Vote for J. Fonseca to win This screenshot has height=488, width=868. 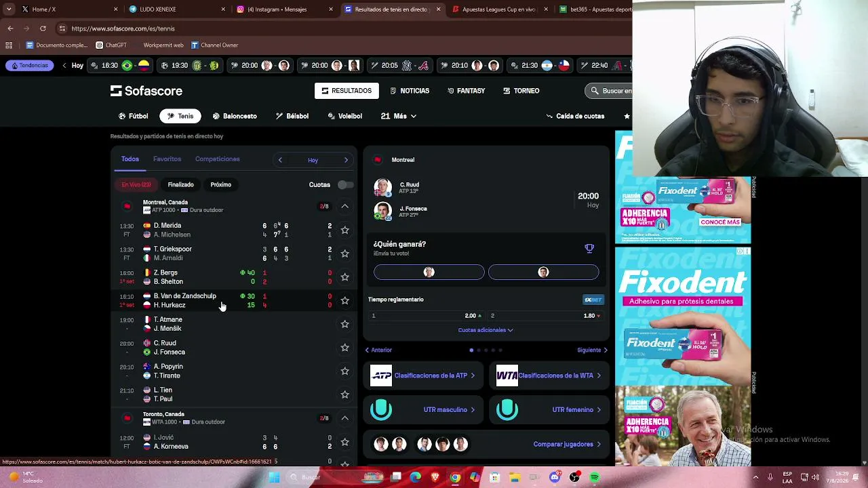pyautogui.click(x=543, y=272)
